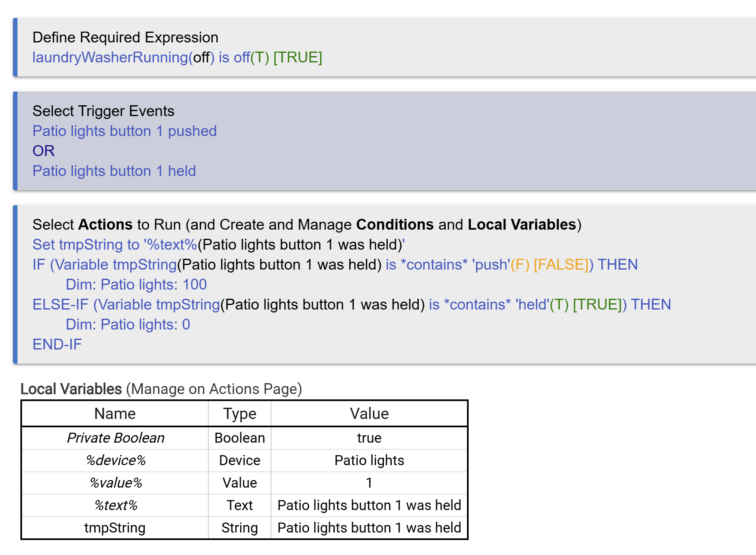Open the Dim Patio lights 100 action
Screen dimensions: 756x555
(x=136, y=285)
